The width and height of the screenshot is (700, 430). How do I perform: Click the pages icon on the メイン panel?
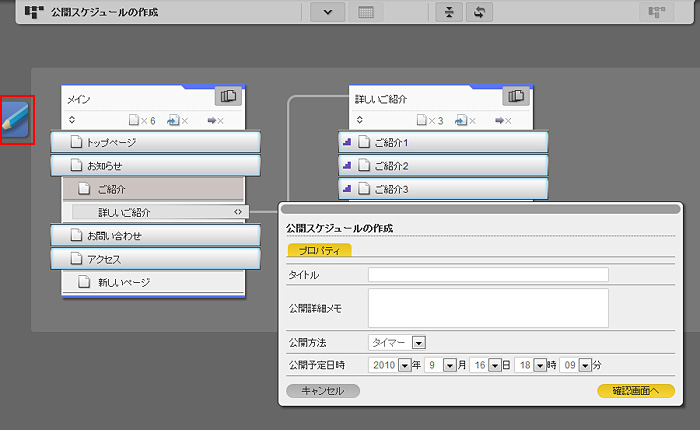click(229, 96)
